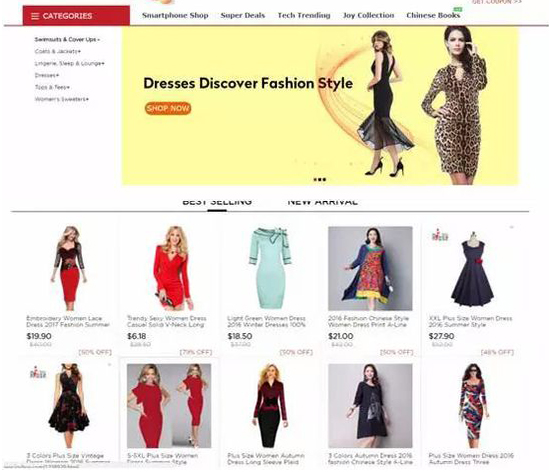Switch to the New Arrival tab

pyautogui.click(x=322, y=202)
